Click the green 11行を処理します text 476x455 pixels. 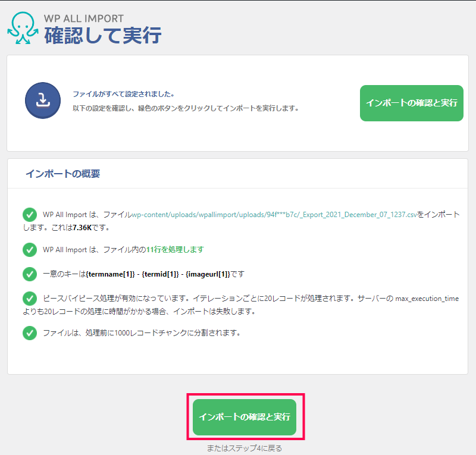point(175,249)
